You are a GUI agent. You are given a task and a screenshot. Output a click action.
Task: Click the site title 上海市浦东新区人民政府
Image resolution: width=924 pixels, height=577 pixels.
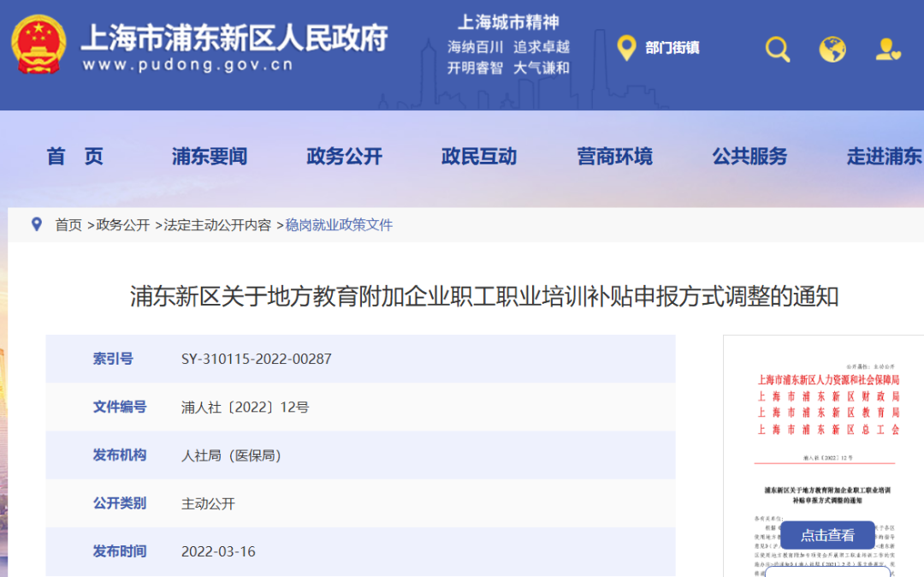point(234,38)
